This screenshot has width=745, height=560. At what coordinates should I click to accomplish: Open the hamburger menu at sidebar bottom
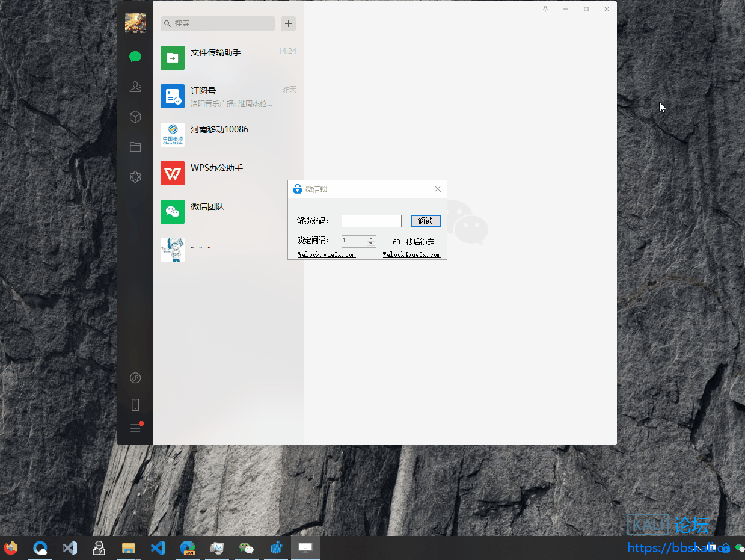[135, 428]
